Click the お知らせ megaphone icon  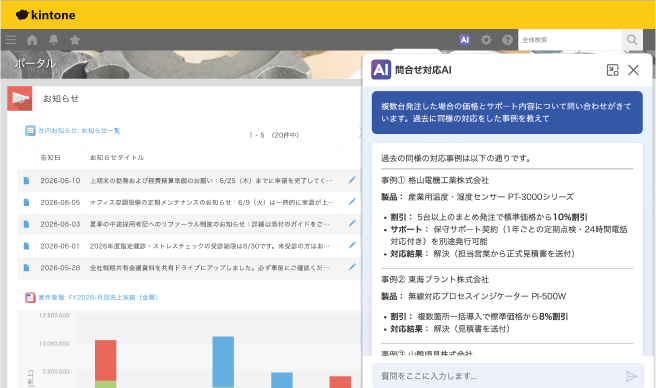coord(20,98)
